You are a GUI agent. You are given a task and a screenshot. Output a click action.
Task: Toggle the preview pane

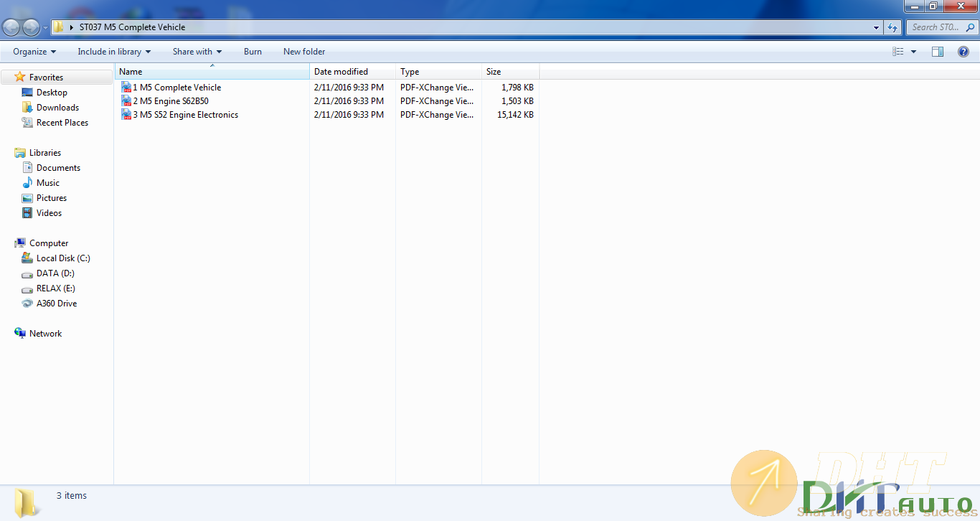[x=937, y=52]
